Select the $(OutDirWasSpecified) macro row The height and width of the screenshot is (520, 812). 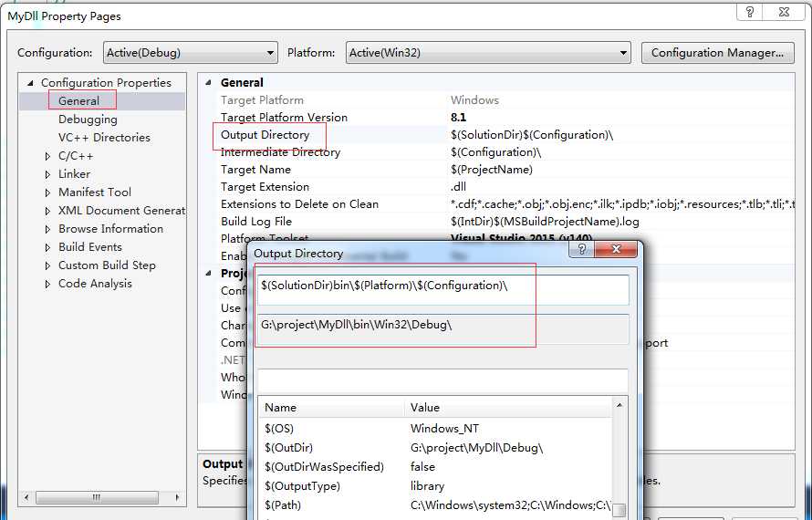(x=435, y=467)
